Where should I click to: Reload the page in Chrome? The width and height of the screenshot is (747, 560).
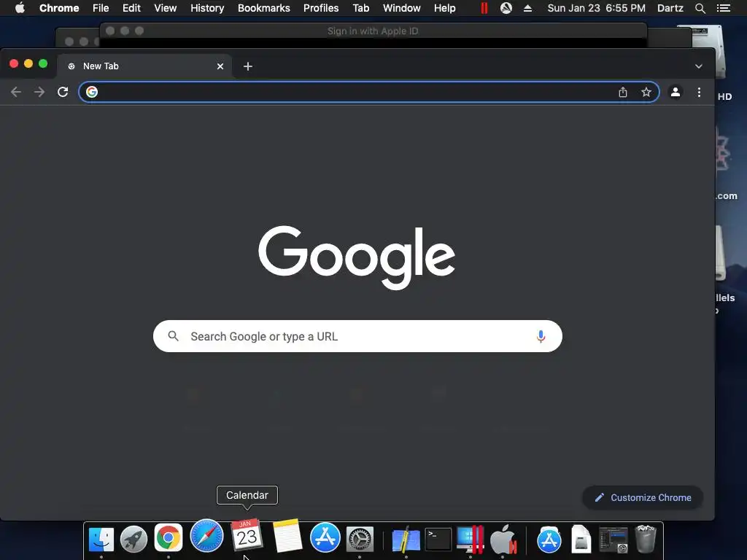[63, 92]
